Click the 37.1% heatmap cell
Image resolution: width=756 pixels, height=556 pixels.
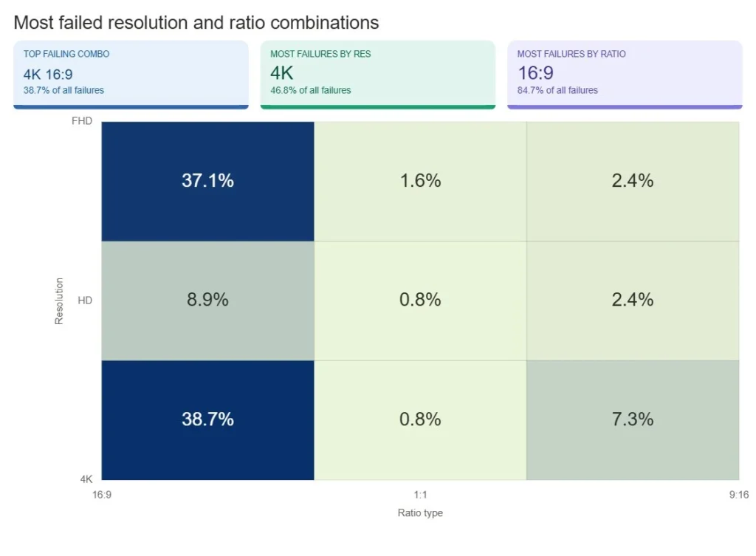tap(207, 181)
